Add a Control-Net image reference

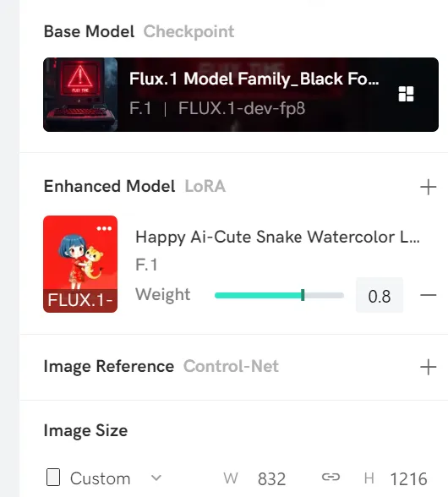point(428,367)
